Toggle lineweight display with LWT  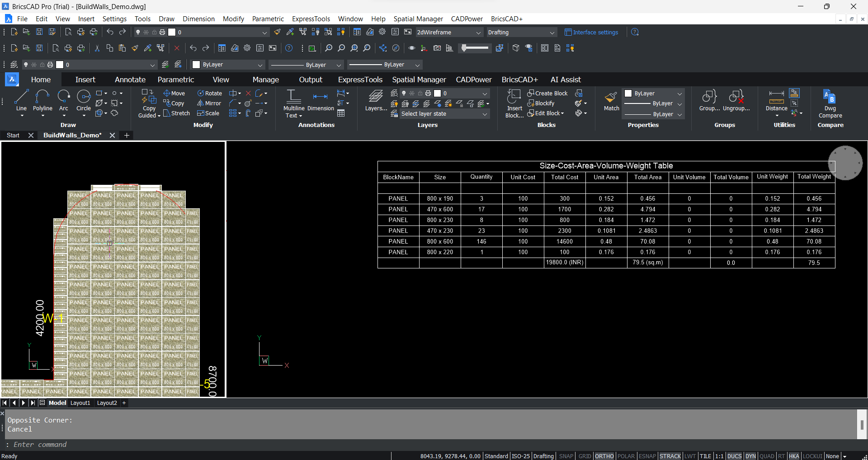click(690, 456)
